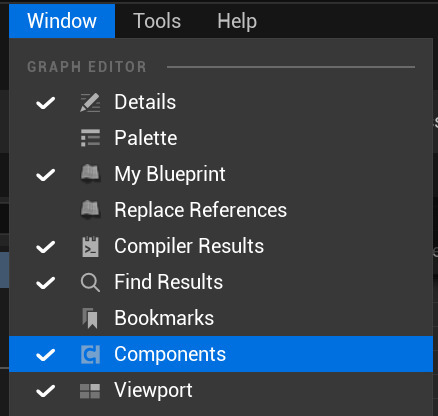The height and width of the screenshot is (416, 438).
Task: Click the Viewport grid icon
Action: pos(90,391)
